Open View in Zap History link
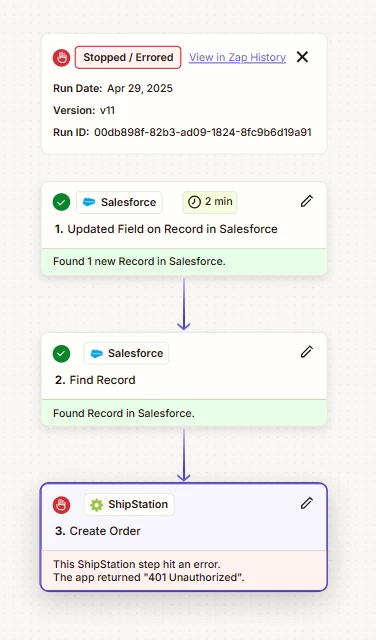 (x=237, y=58)
